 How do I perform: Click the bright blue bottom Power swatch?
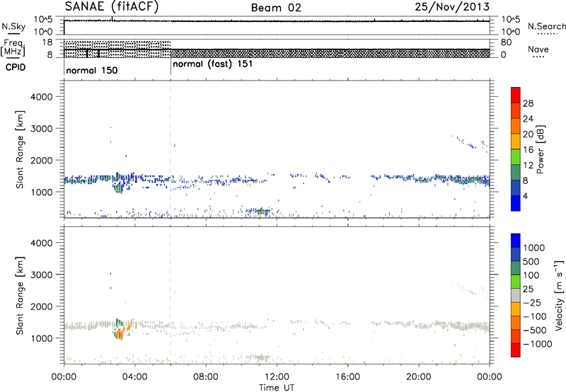tap(516, 203)
